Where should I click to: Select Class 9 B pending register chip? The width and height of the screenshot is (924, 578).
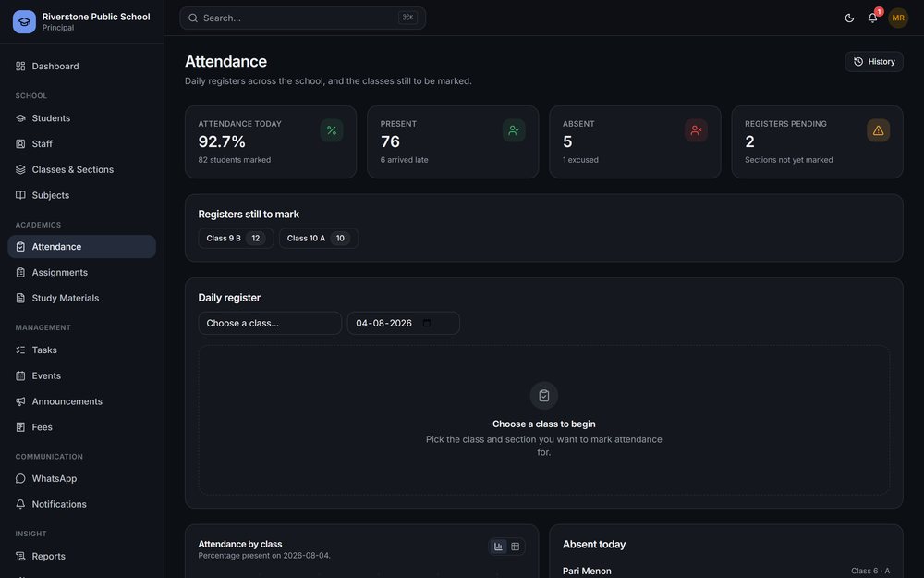(236, 239)
